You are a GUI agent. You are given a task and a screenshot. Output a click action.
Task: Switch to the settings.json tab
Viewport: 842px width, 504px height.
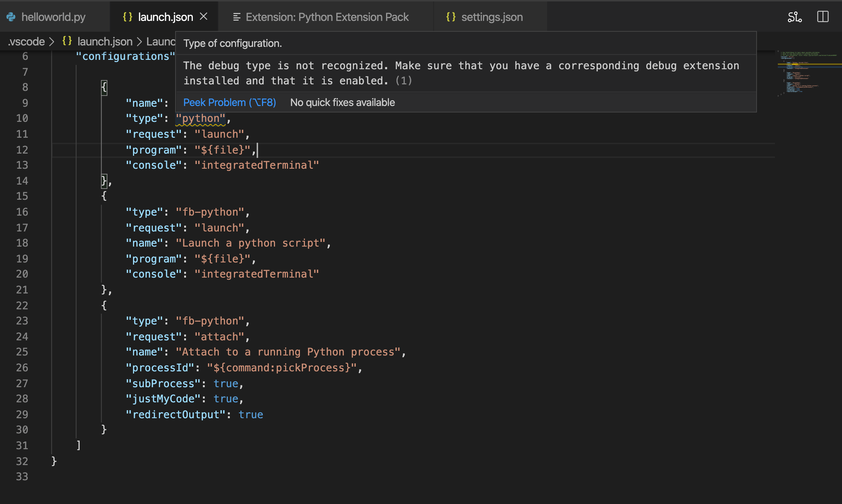492,17
